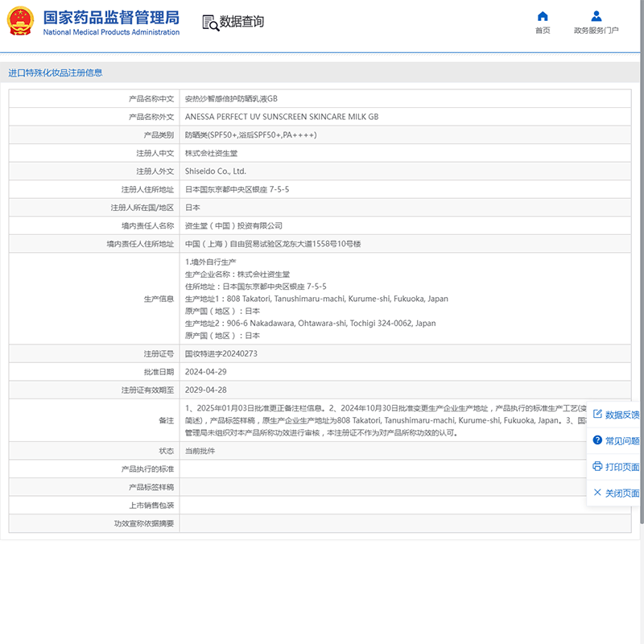Screen dimensions: 644x644
Task: Open 常见问题 FAQ link
Action: click(x=622, y=440)
